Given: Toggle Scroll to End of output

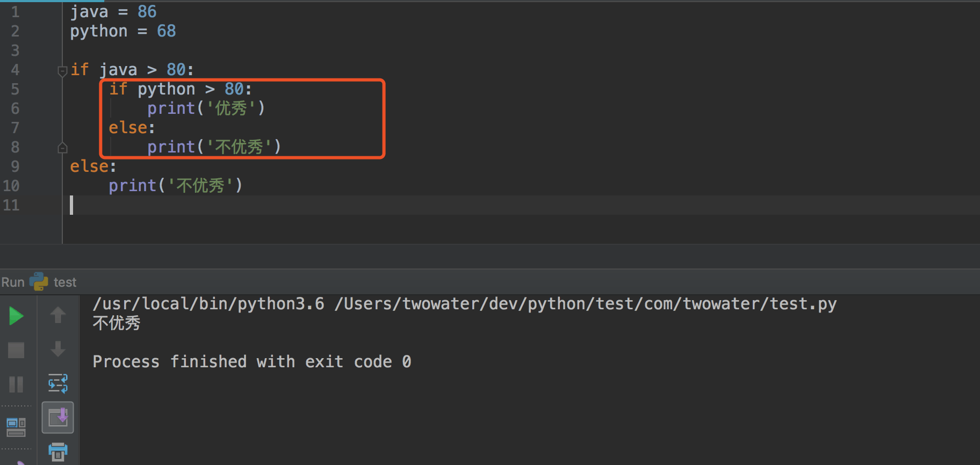Looking at the screenshot, I should point(58,417).
